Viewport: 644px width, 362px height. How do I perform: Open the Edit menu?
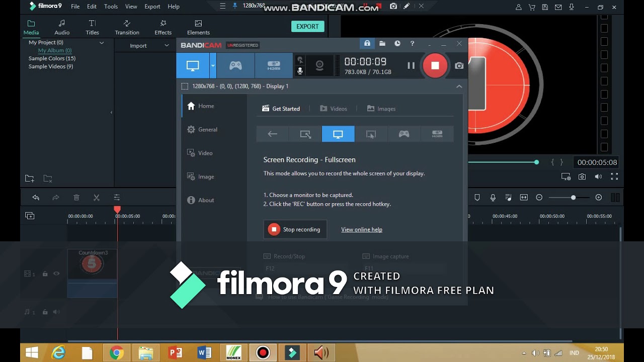pyautogui.click(x=92, y=7)
